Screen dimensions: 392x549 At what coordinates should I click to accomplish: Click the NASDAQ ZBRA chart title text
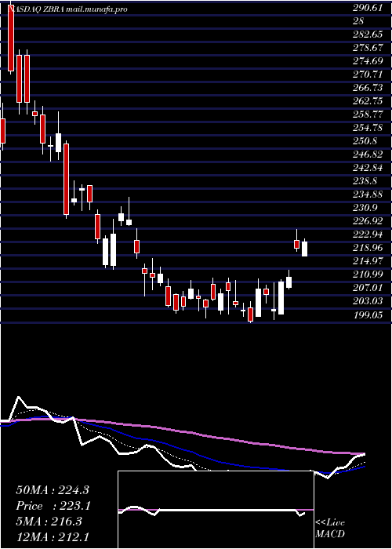[67, 9]
